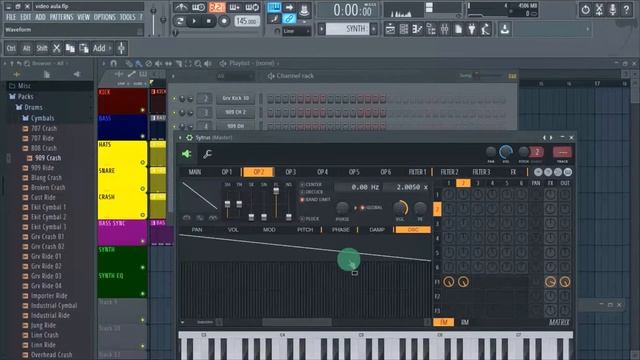Screen dimensions: 640x360
Task: Open the PATTERNS menu
Action: click(x=61, y=17)
